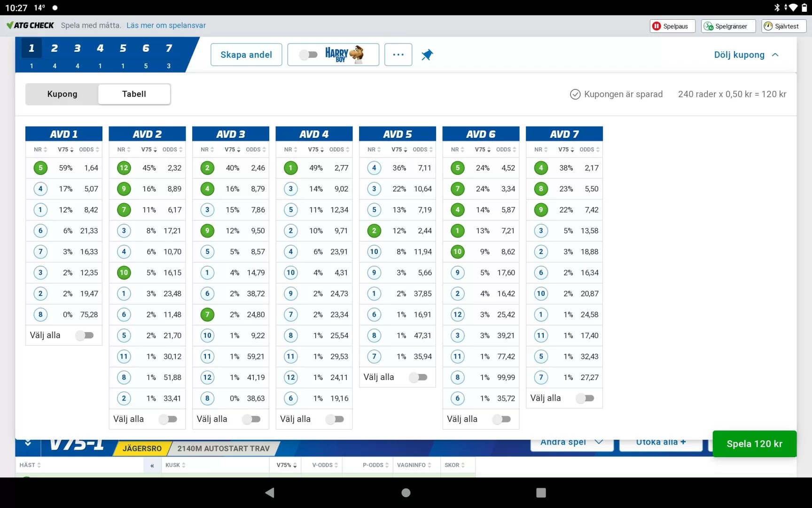This screenshot has height=508, width=812.
Task: Tap the Android recent apps button
Action: coord(541,492)
